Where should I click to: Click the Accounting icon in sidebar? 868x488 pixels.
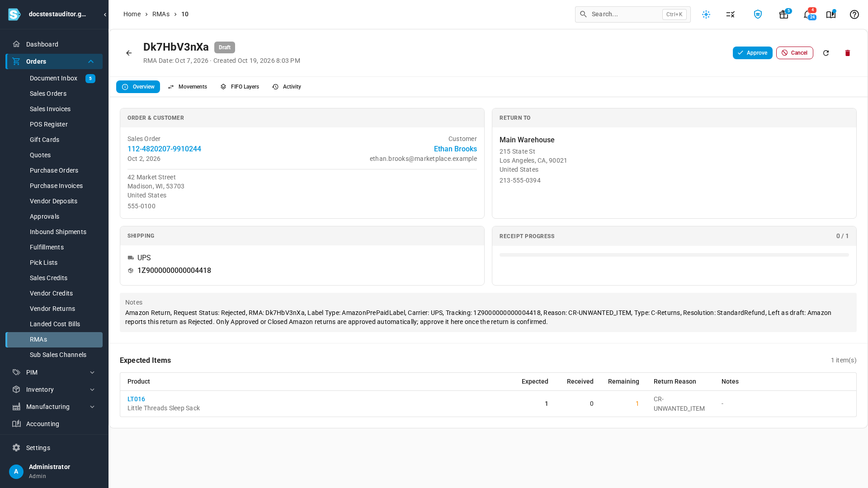coord(16,424)
